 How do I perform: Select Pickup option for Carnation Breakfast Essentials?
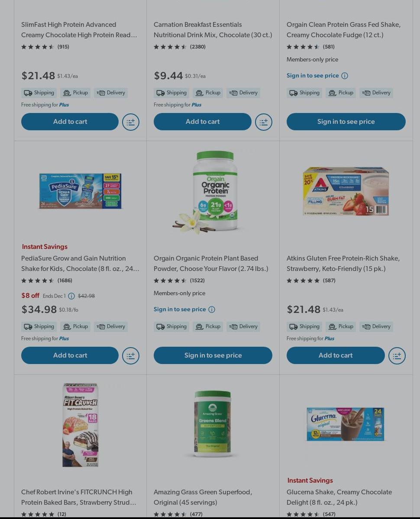(x=208, y=93)
